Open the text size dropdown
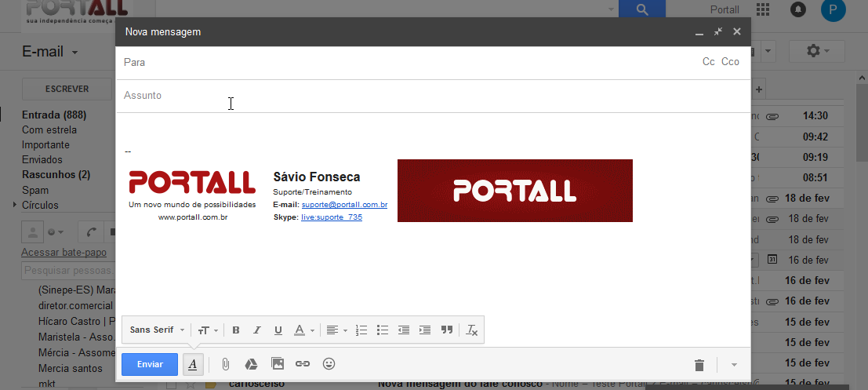The image size is (868, 390). [x=208, y=330]
